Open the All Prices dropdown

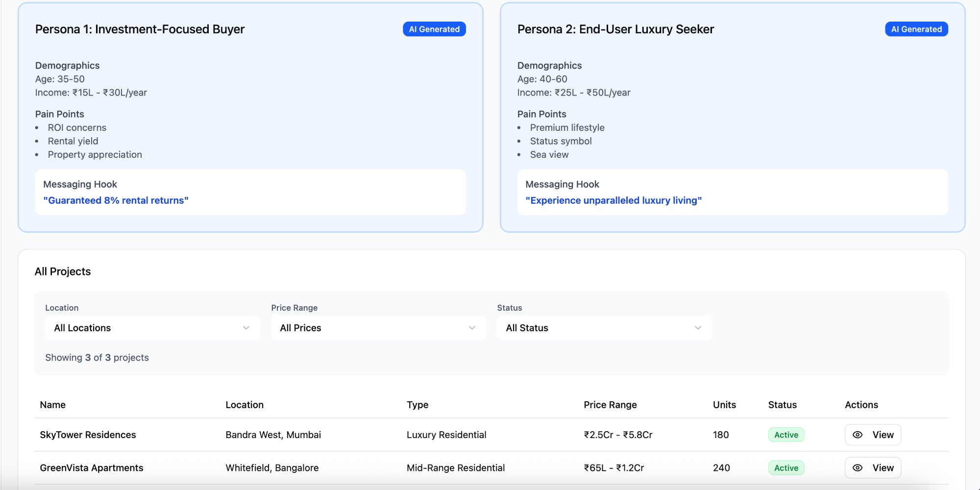(x=378, y=328)
